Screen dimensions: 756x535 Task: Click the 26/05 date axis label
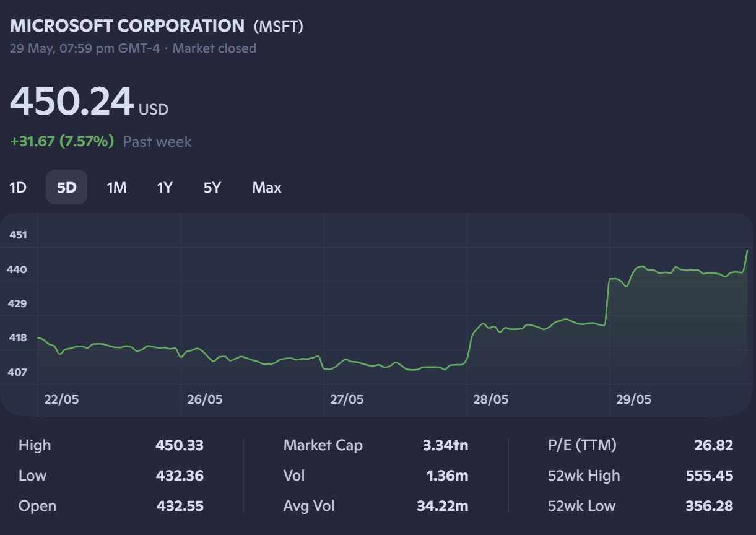click(204, 399)
